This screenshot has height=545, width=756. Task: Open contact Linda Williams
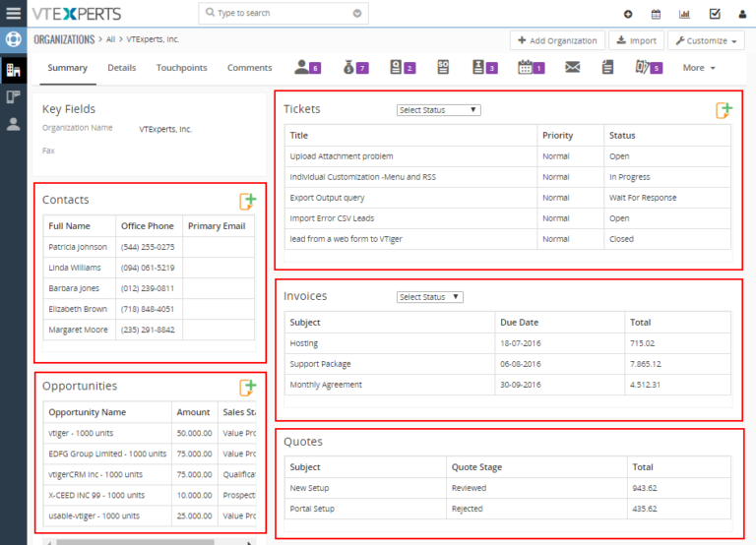pos(75,268)
